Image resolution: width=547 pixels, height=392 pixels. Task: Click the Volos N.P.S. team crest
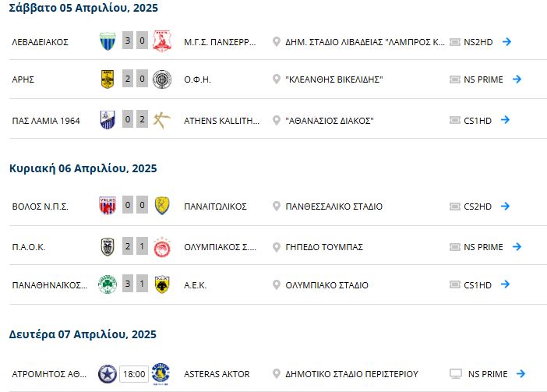coord(108,206)
